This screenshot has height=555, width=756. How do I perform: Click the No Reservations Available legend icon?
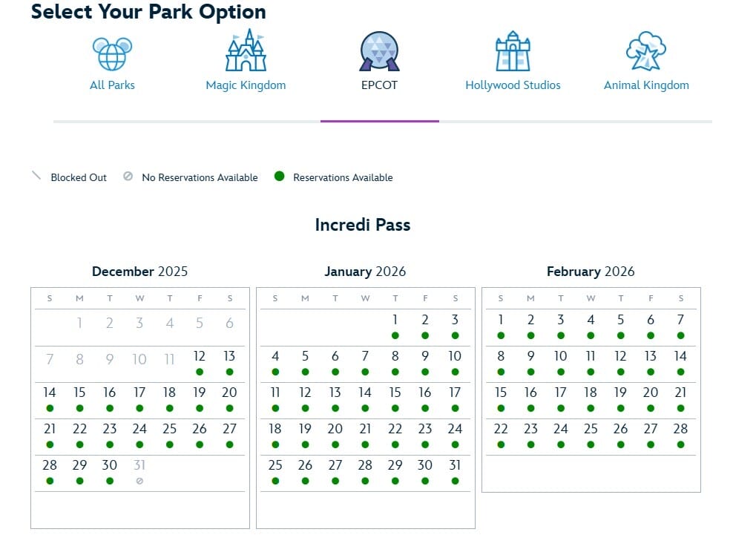128,177
